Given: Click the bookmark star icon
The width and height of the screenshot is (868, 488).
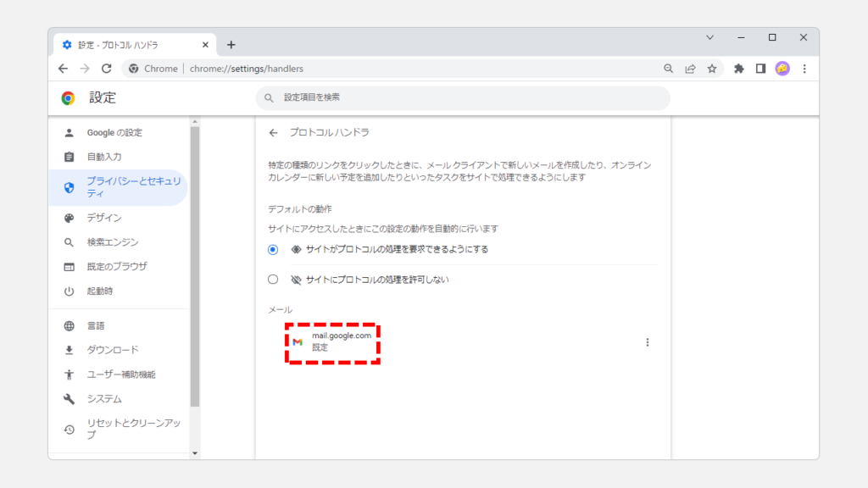Looking at the screenshot, I should [712, 69].
